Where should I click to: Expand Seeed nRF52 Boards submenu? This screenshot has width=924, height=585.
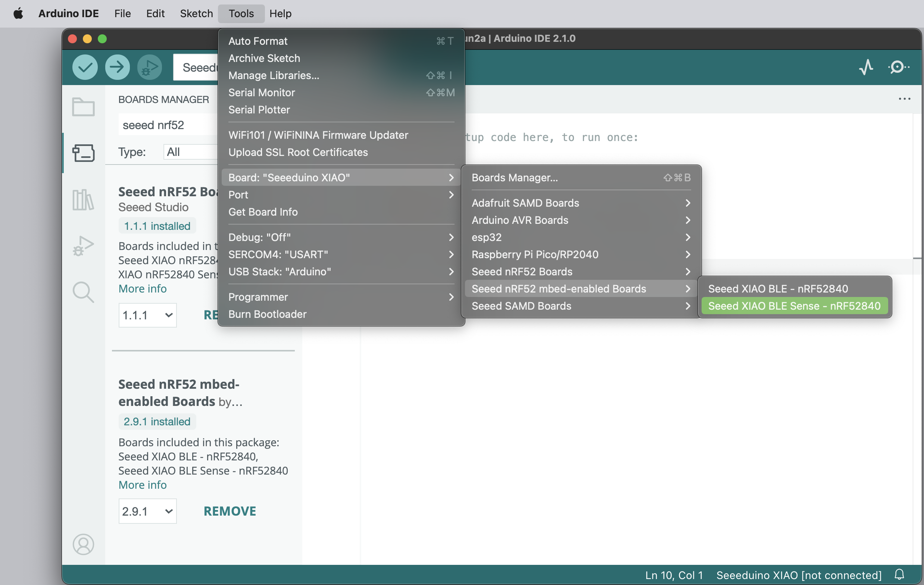(581, 272)
